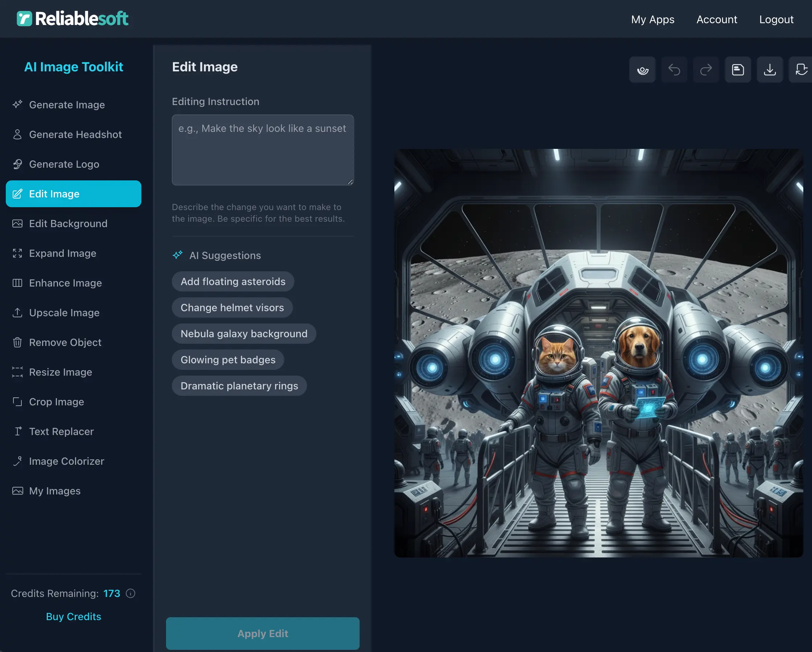
Task: Open Remove Object tool
Action: (65, 342)
